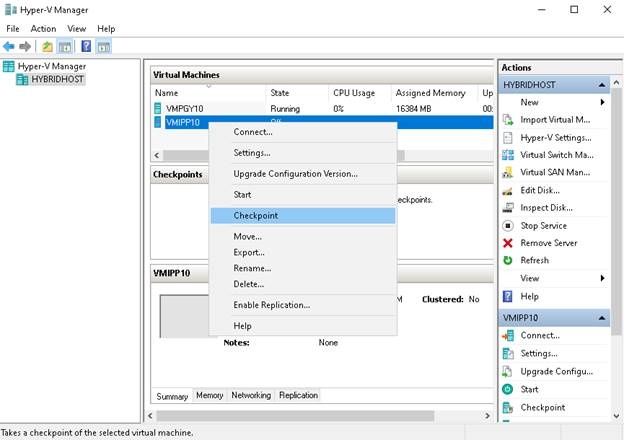Image resolution: width=624 pixels, height=440 pixels.
Task: Switch to the Replication tab
Action: [x=298, y=395]
